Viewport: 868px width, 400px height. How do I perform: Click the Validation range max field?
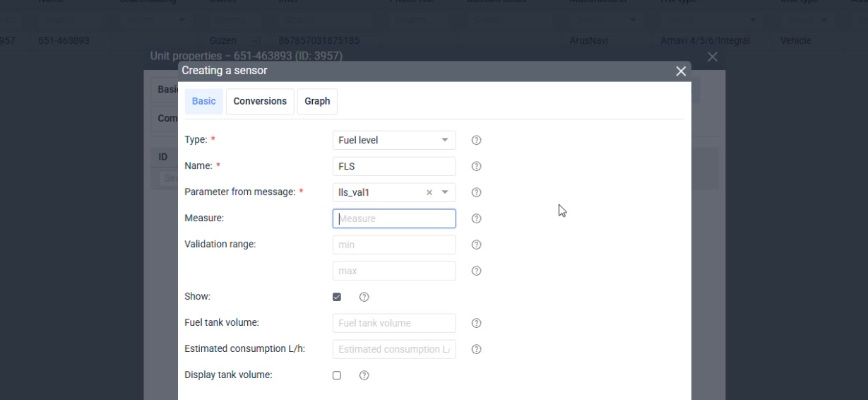click(394, 271)
